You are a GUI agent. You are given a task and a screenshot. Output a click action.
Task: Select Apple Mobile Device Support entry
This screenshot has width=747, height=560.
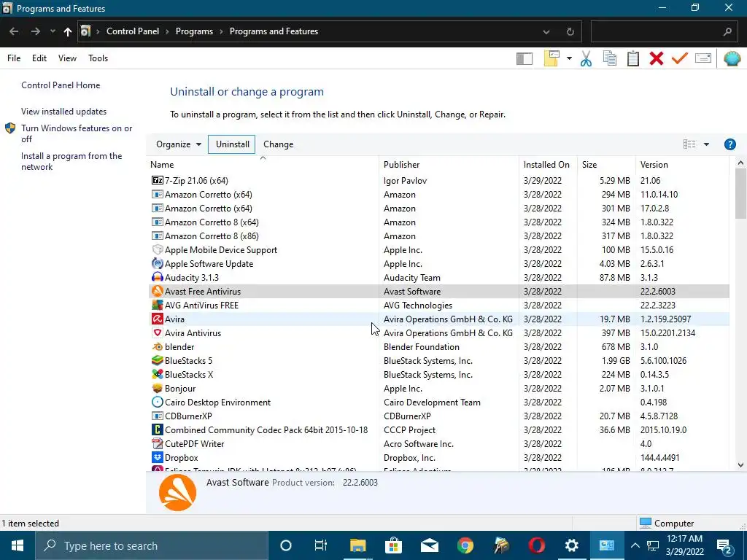click(x=438, y=250)
